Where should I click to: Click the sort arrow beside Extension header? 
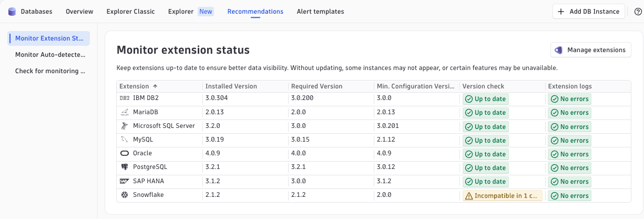pyautogui.click(x=155, y=86)
